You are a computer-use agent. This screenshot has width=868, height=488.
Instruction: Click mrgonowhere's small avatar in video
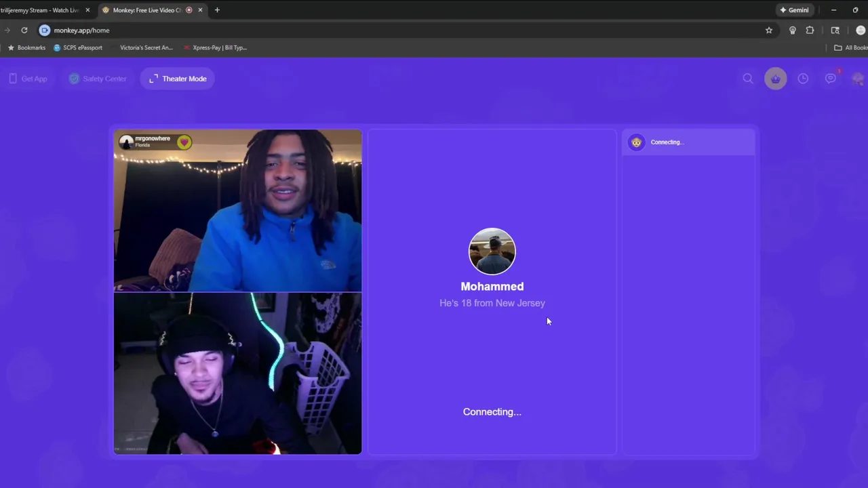(x=126, y=142)
